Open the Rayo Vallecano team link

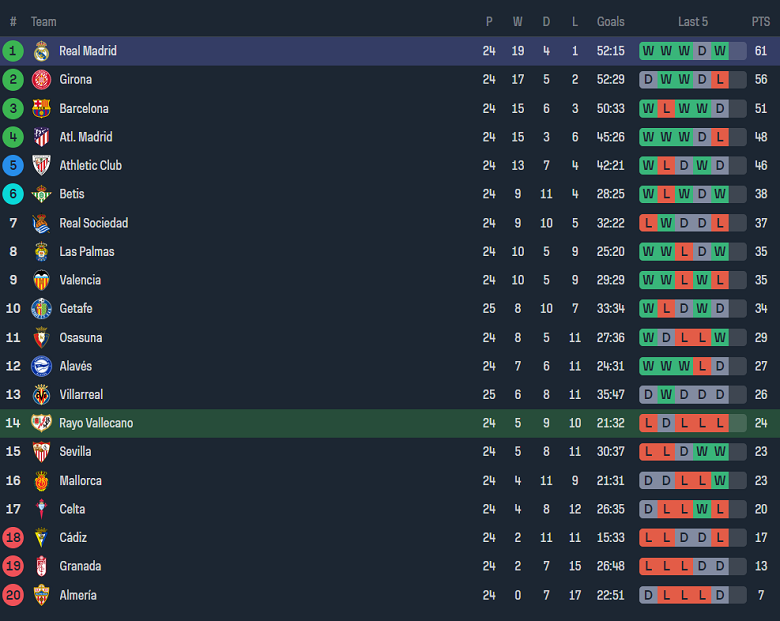pos(96,423)
